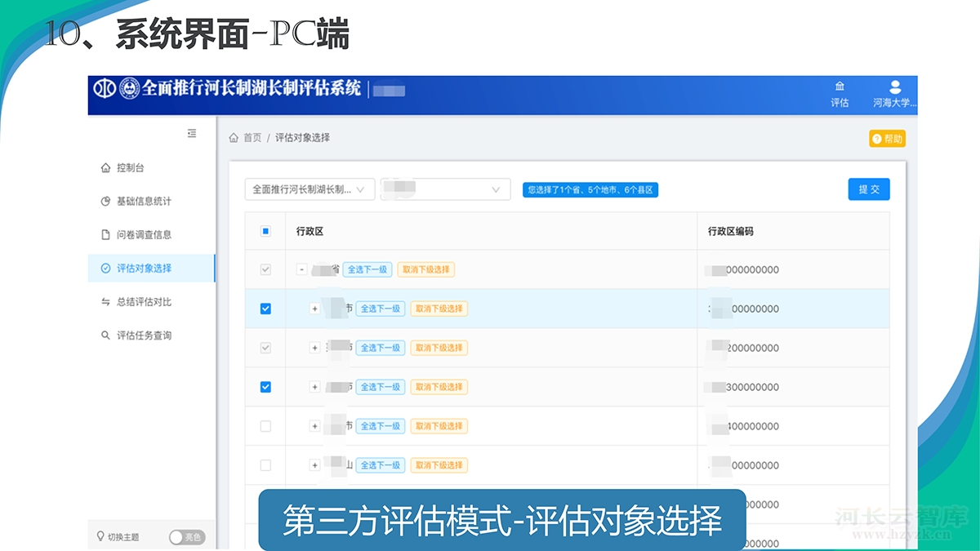Click 全选下一级 in the highlighted 市 row
The image size is (980, 551).
(x=381, y=309)
